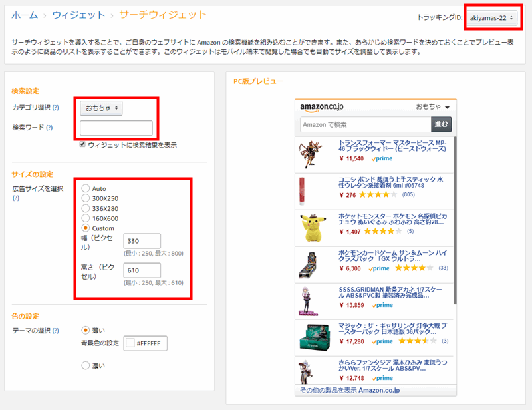Select the Auto ad size radio button

86,188
